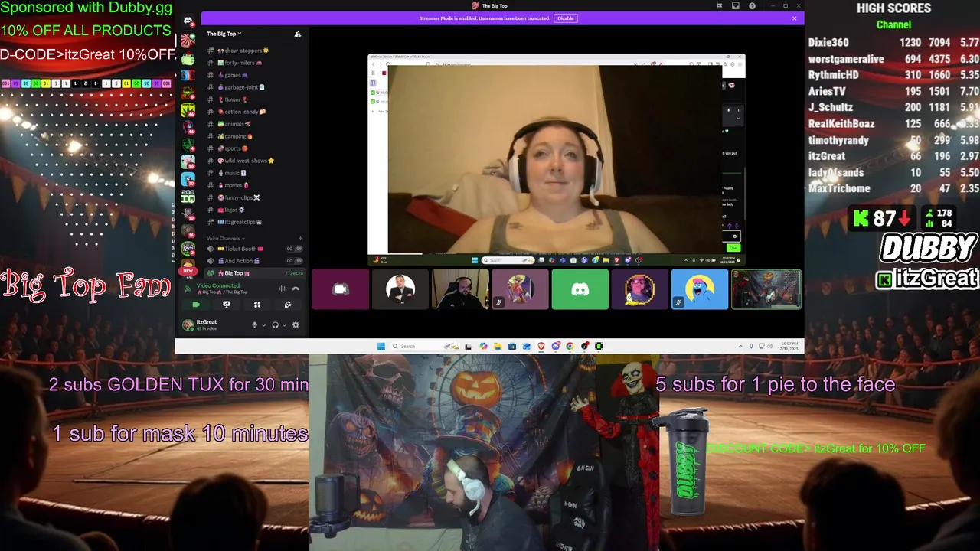
Task: Mute the microphone in user panel
Action: [255, 325]
